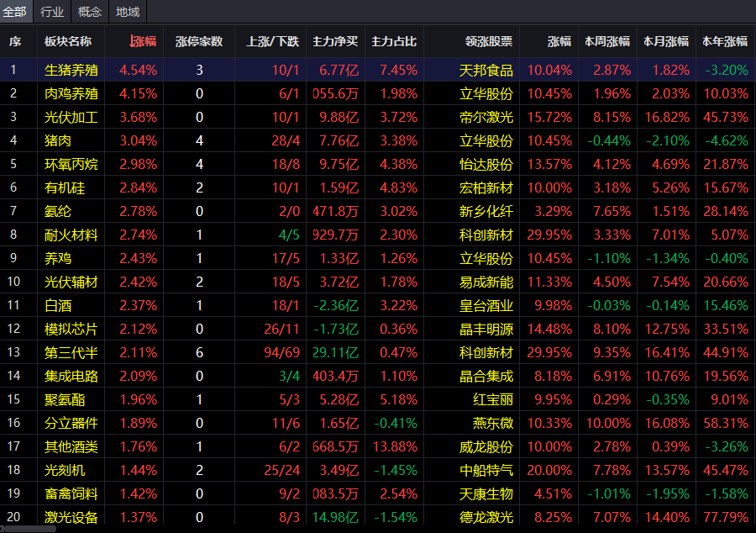Open the 地域 tab
The width and height of the screenshot is (756, 533).
pyautogui.click(x=128, y=12)
